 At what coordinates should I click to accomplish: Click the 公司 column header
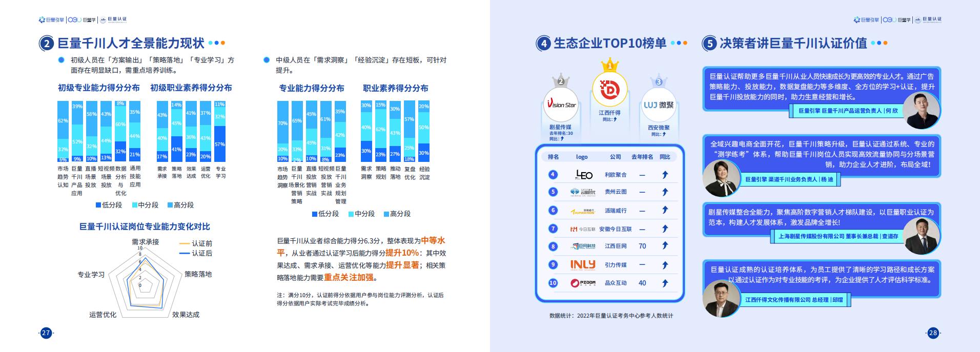pyautogui.click(x=616, y=157)
